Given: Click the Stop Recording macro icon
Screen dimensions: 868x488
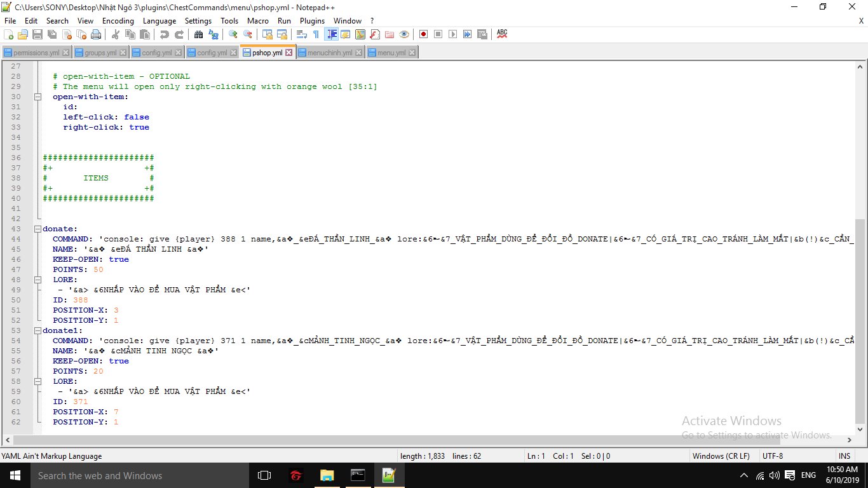Looking at the screenshot, I should [438, 34].
